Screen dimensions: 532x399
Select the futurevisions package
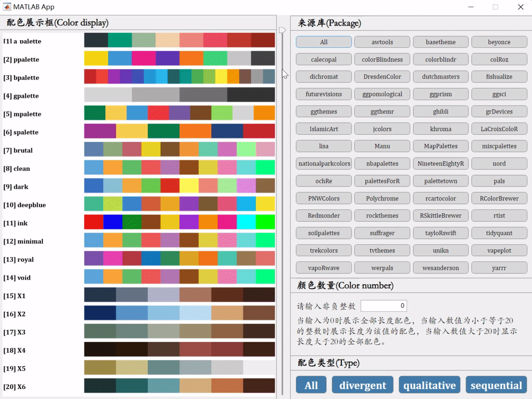(324, 94)
